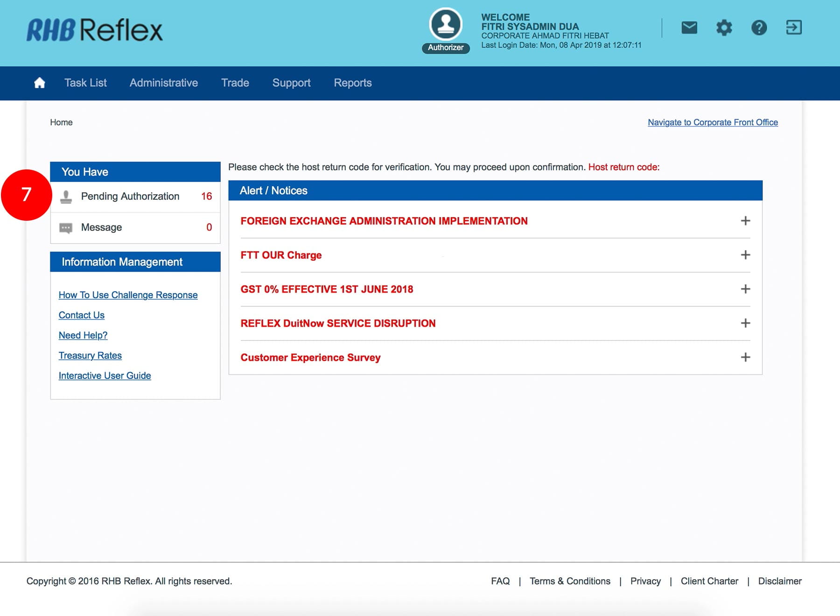Open the Task List menu
The width and height of the screenshot is (840, 616).
(x=85, y=83)
